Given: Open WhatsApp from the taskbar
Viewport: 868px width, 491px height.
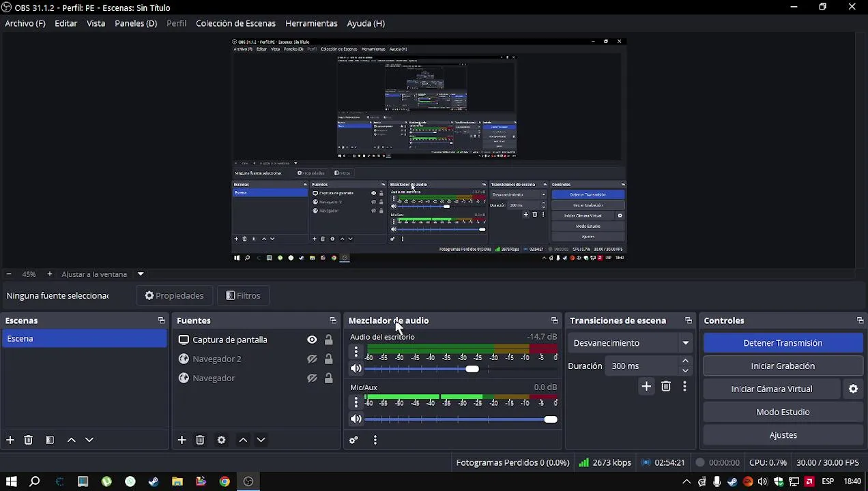Looking at the screenshot, I should (x=130, y=481).
